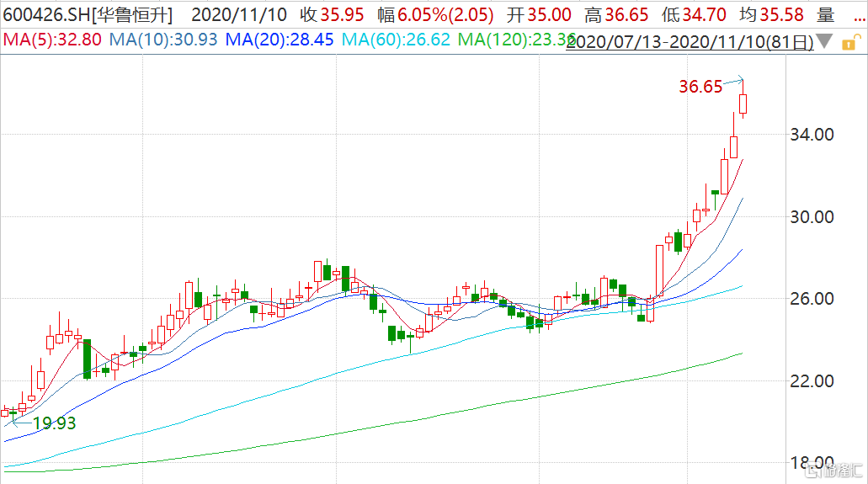Click the 36.65 high marker on chart
Screen dimensions: 868x484
pyautogui.click(x=700, y=87)
